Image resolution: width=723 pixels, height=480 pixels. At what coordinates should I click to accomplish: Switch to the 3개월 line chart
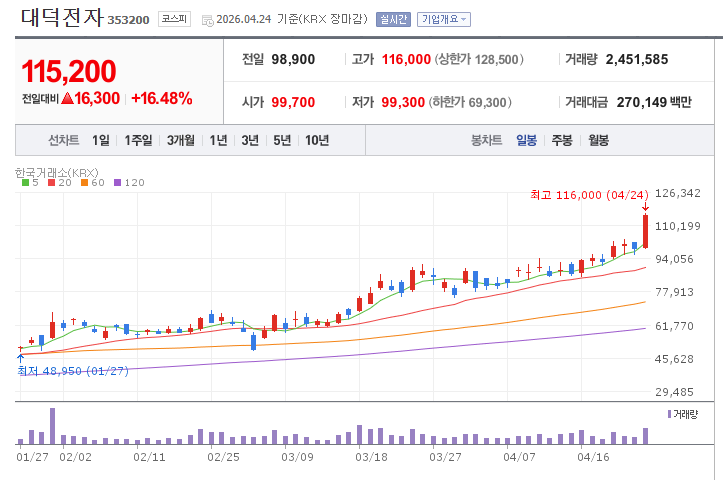coord(181,141)
